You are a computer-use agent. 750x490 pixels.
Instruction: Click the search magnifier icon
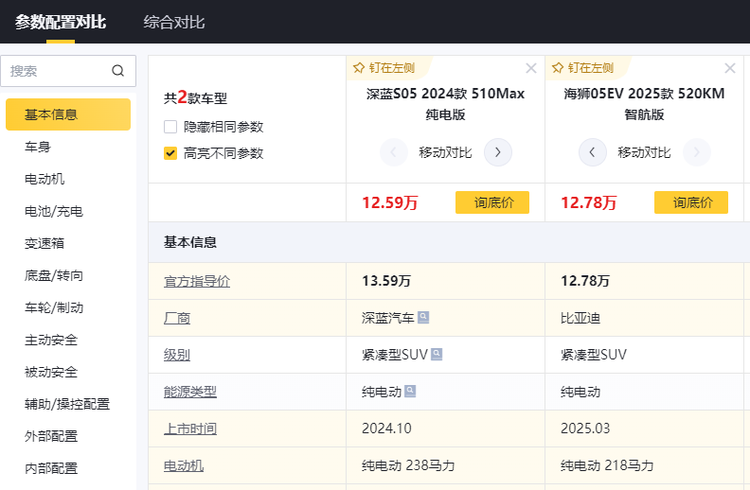[x=118, y=71]
